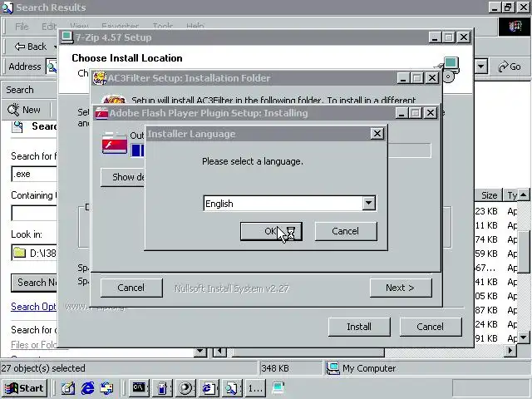The width and height of the screenshot is (532, 399).
Task: Click the computer setup icon in taskbar
Action: [x=278, y=388]
